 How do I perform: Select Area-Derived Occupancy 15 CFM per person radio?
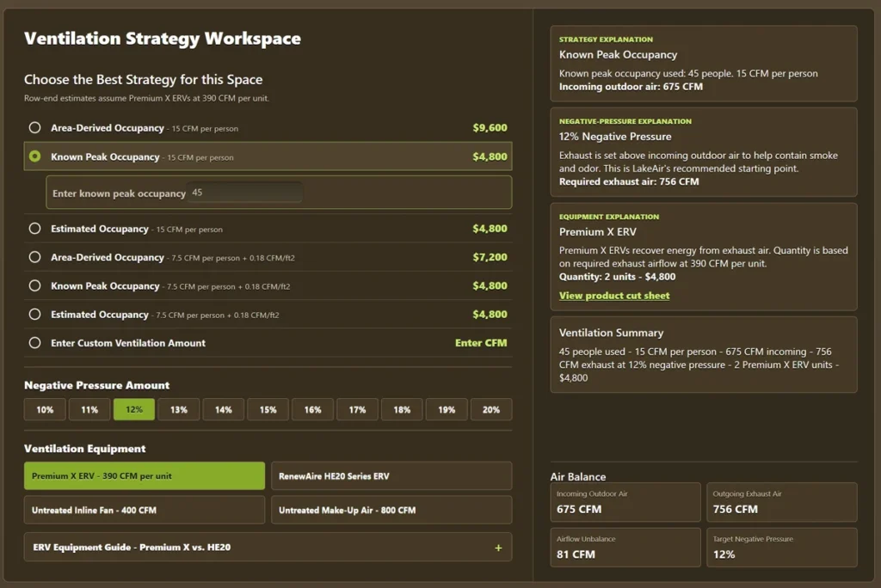pos(34,127)
